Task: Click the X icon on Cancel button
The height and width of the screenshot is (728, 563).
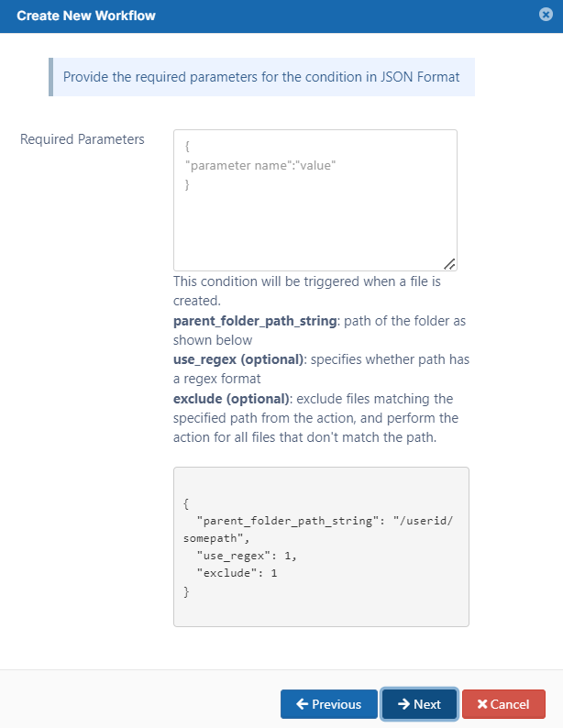Action: pos(482,704)
